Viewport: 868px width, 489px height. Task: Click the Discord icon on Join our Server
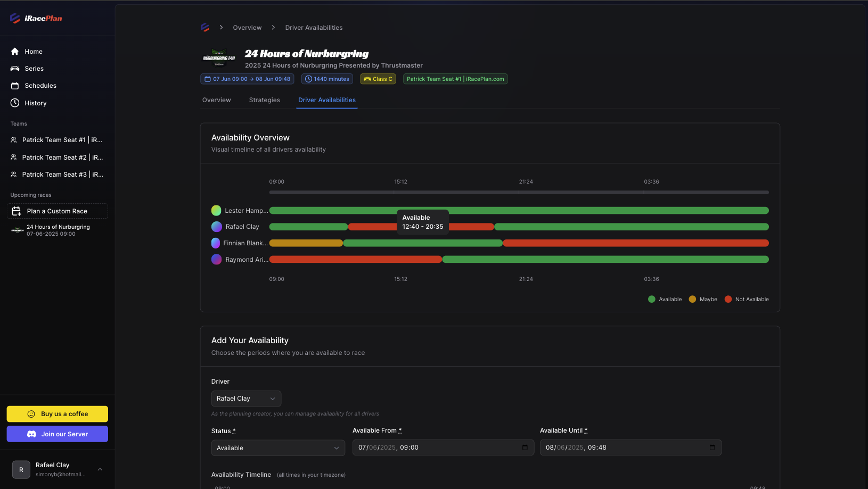coord(31,434)
